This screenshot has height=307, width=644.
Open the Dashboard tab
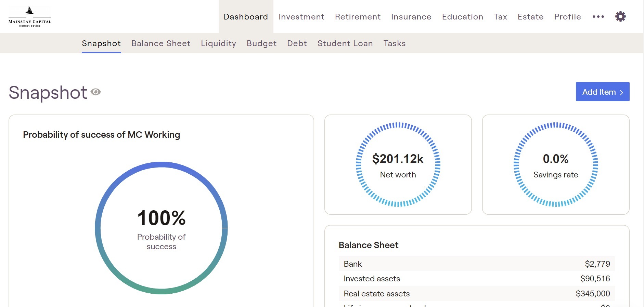tap(246, 16)
